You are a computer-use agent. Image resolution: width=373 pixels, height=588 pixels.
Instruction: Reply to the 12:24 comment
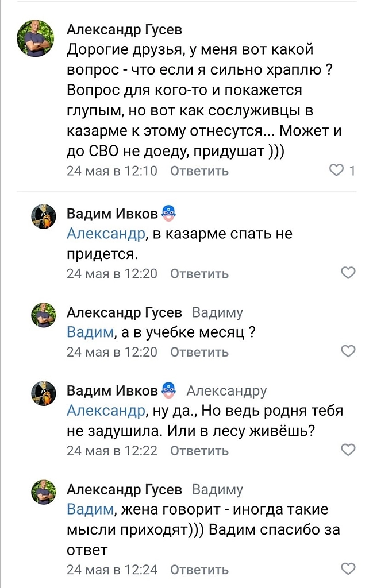pos(199,570)
